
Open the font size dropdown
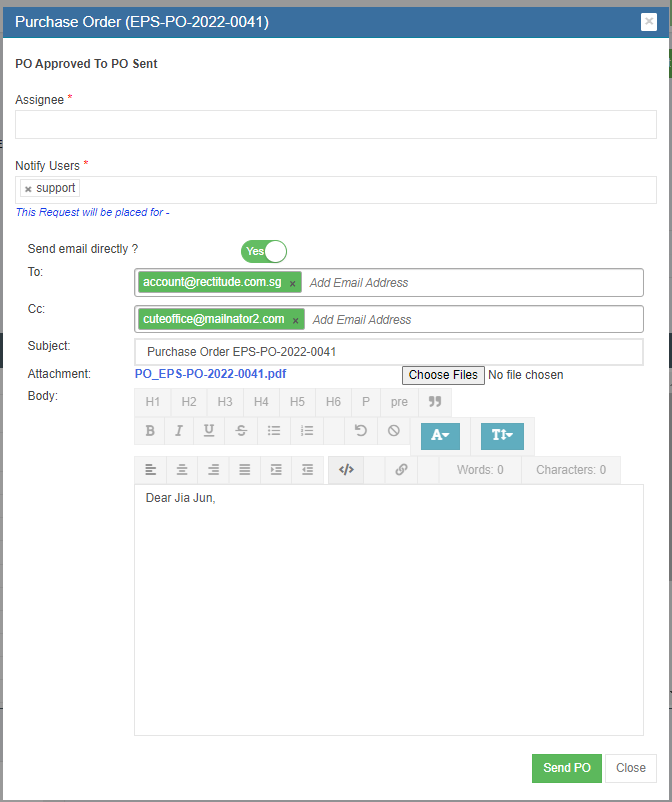click(501, 436)
